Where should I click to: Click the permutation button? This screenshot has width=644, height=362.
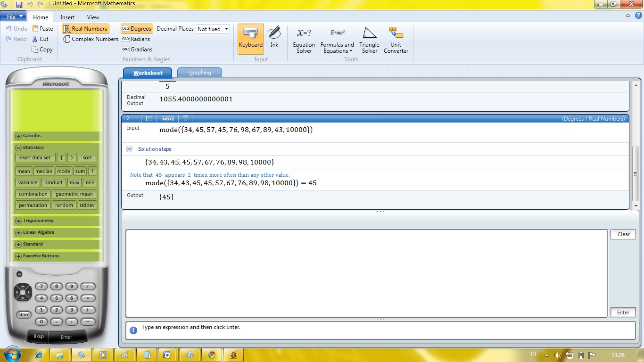pos(33,205)
